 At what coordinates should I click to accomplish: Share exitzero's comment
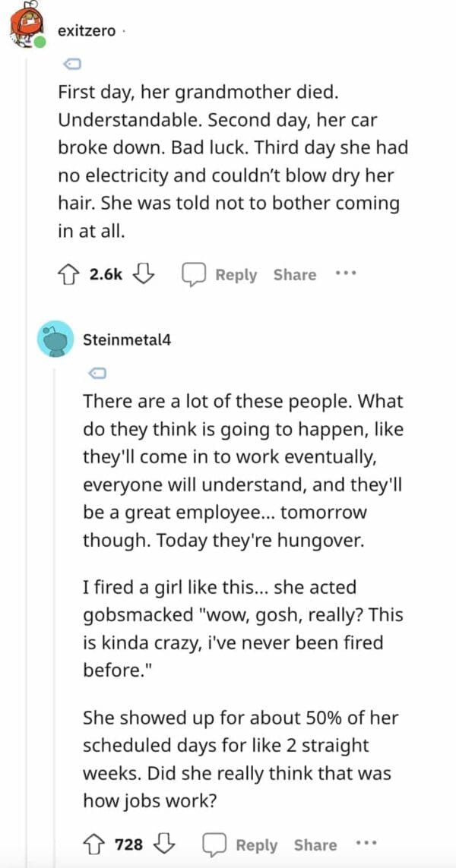point(294,275)
